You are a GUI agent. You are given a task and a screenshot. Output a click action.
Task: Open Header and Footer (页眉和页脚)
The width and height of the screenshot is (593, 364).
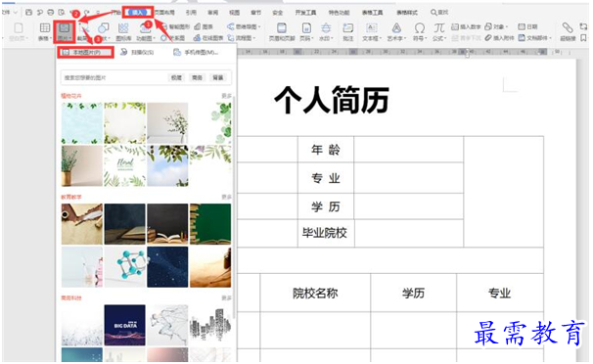pos(282,31)
